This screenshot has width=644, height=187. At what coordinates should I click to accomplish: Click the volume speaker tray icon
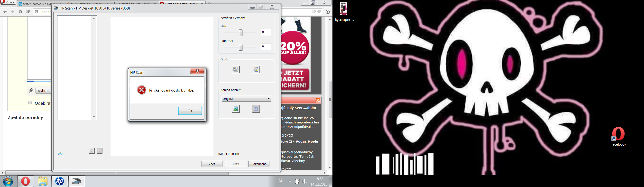(x=305, y=181)
